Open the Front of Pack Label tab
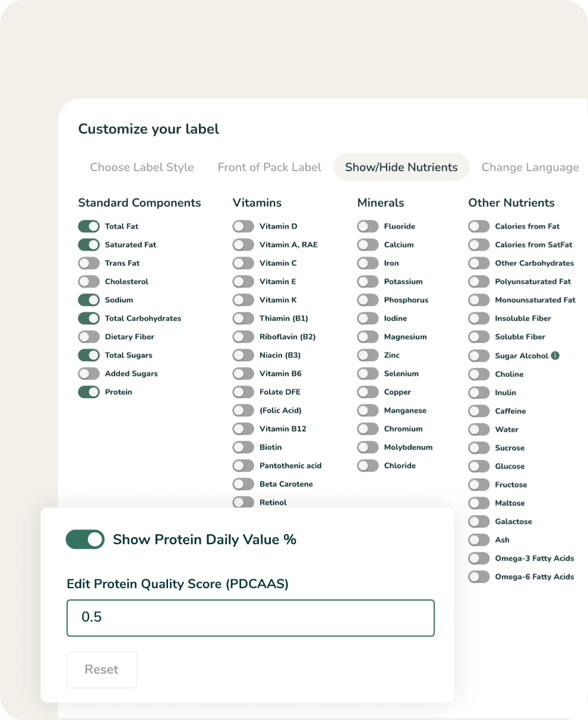Viewport: 588px width, 720px height. (270, 168)
